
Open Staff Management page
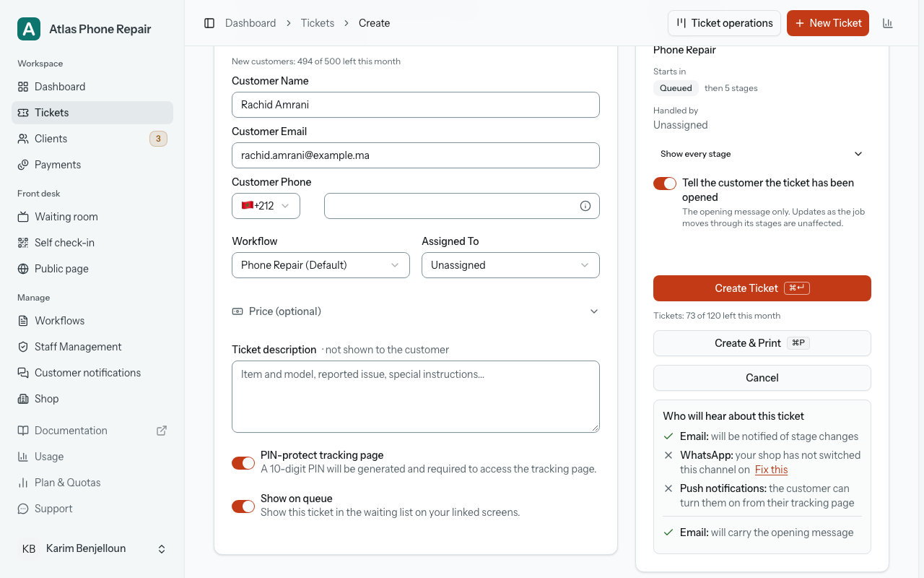pos(92,347)
